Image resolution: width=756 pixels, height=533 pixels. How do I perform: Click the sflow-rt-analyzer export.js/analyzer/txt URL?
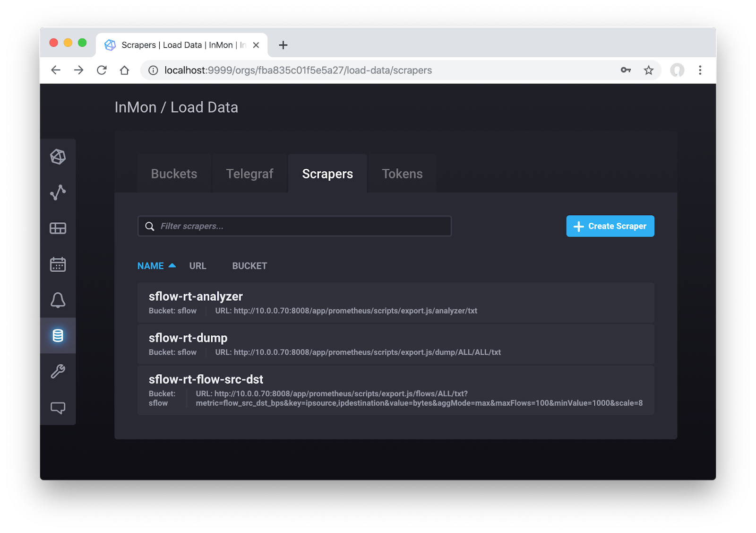pyautogui.click(x=346, y=311)
